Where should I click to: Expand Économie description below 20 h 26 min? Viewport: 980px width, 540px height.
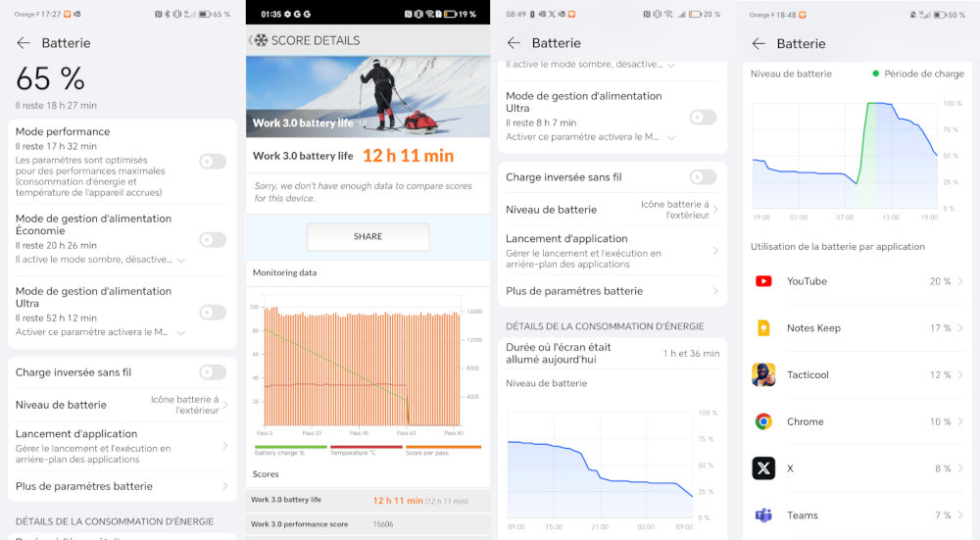click(181, 260)
